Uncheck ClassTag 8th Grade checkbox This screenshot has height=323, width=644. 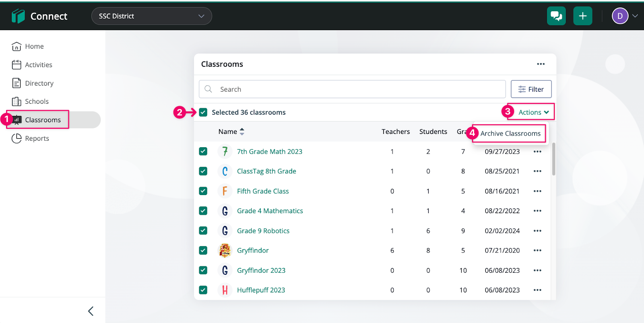click(203, 171)
